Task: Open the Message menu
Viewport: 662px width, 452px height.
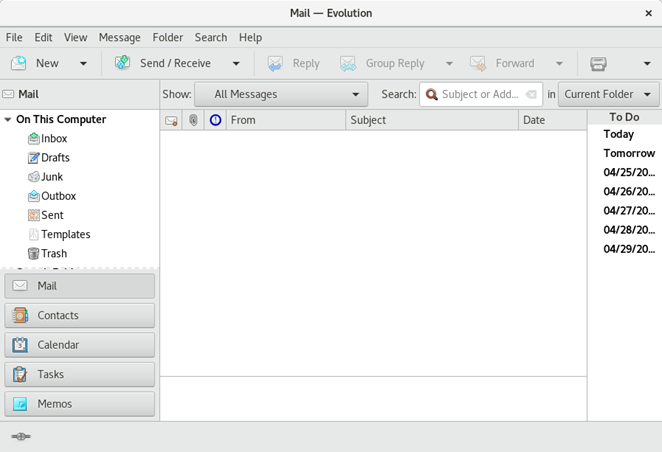Action: coord(119,38)
